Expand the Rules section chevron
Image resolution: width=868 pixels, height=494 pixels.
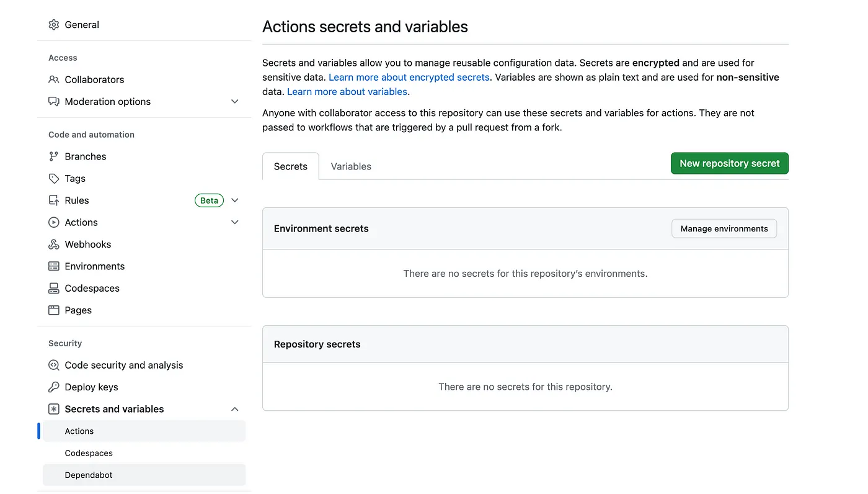tap(234, 200)
